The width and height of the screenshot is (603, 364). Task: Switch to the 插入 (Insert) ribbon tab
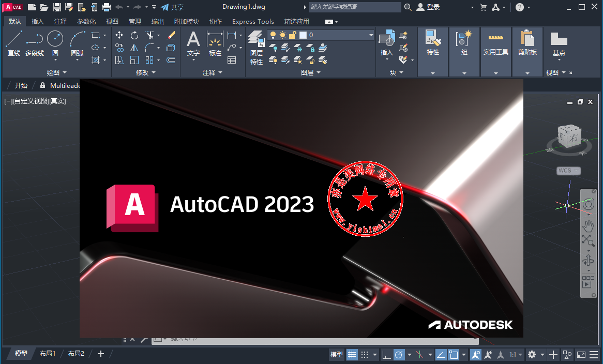[x=37, y=22]
